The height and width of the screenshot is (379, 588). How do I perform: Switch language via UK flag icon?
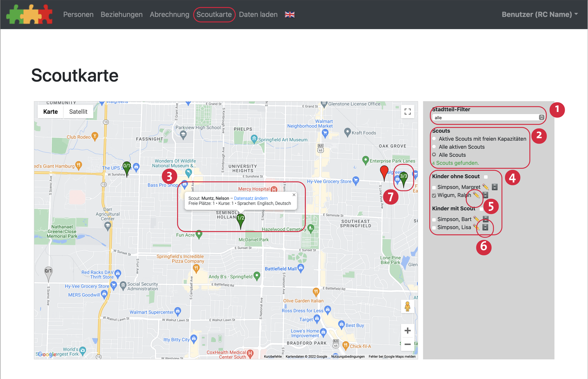tap(290, 14)
